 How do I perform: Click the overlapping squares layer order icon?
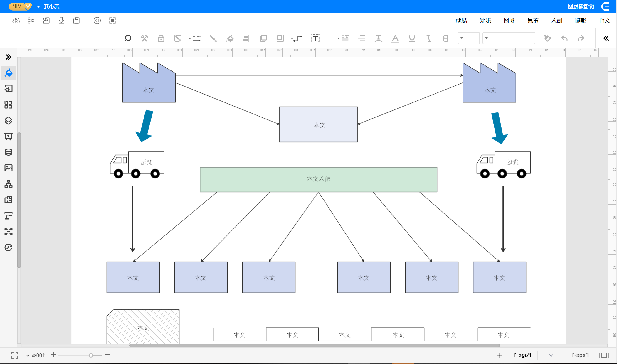point(263,38)
